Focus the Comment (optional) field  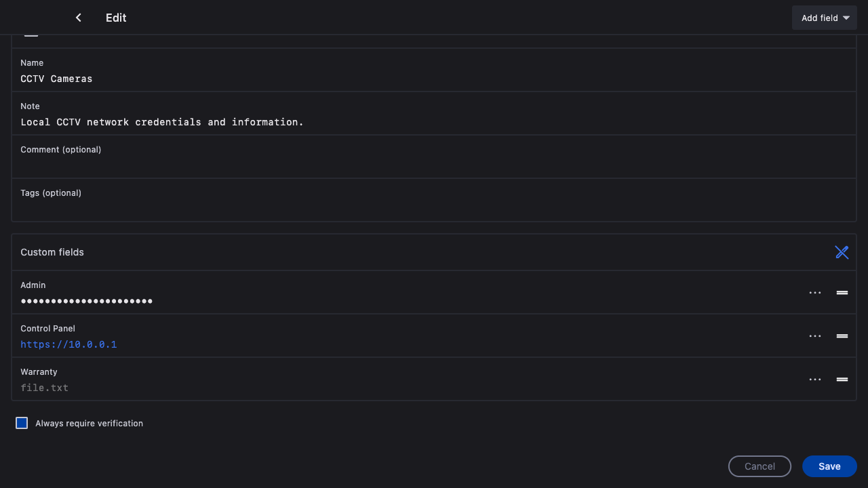(271, 163)
